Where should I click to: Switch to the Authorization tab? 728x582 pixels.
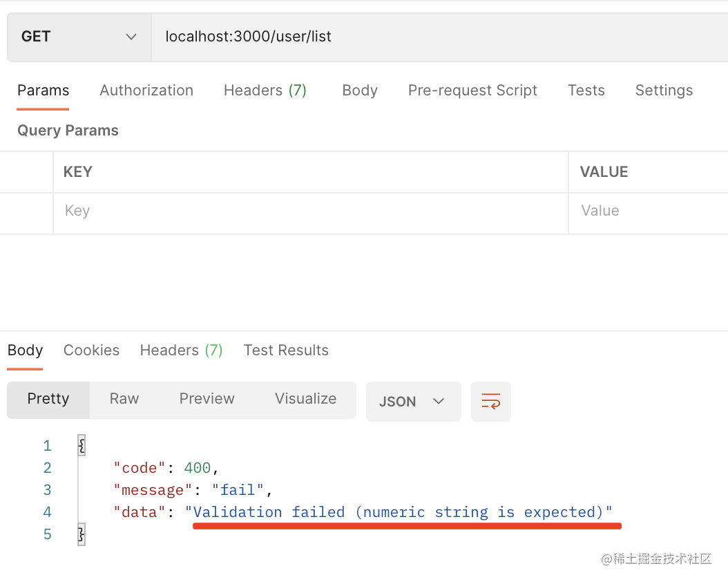146,91
